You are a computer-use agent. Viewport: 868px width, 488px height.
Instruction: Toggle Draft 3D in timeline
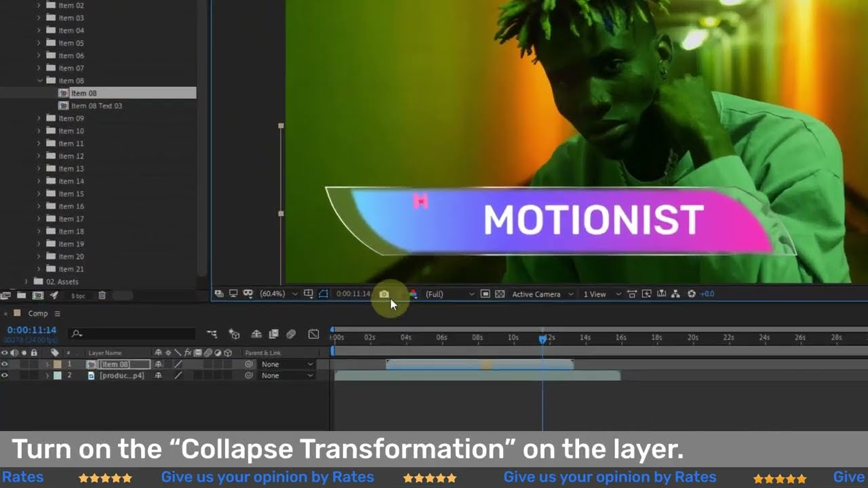point(235,334)
